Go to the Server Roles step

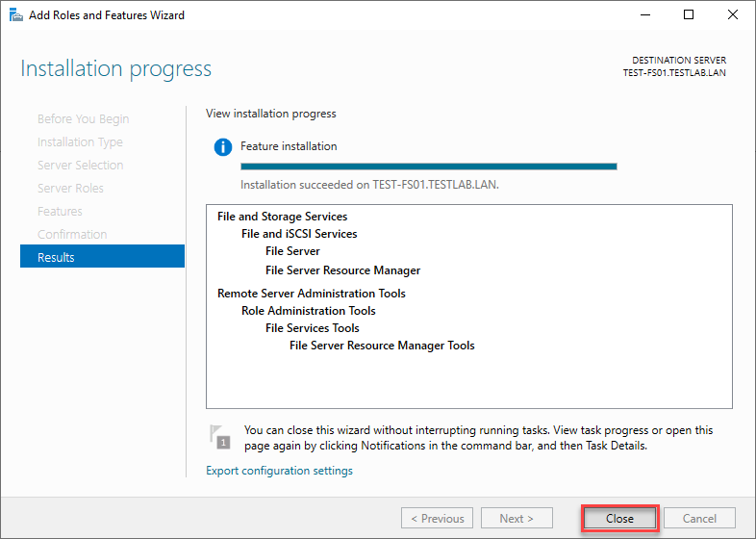click(70, 189)
